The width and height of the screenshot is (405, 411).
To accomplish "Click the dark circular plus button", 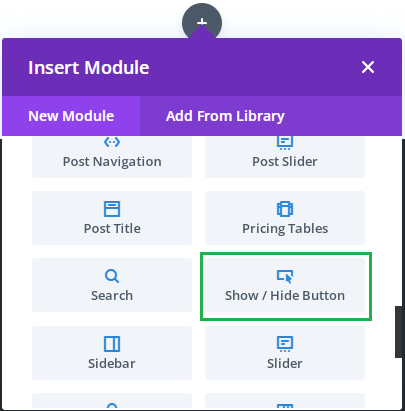I will tap(202, 22).
